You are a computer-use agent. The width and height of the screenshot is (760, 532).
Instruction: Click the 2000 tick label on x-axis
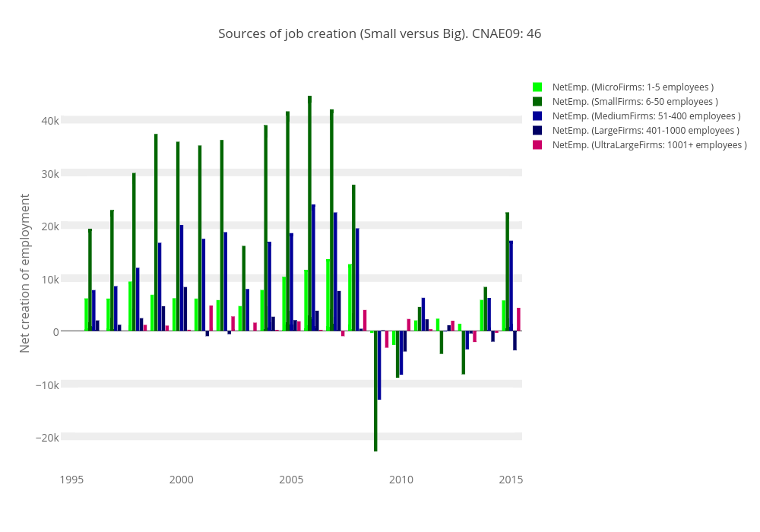181,480
